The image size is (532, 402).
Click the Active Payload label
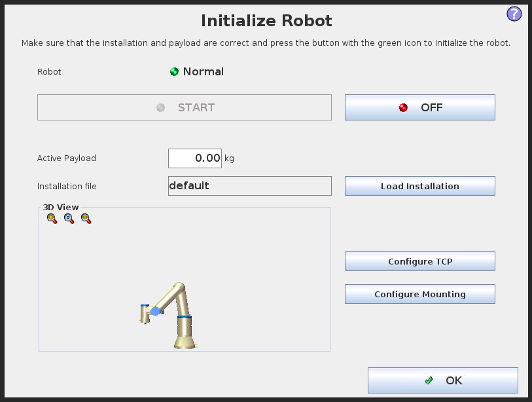click(x=67, y=158)
